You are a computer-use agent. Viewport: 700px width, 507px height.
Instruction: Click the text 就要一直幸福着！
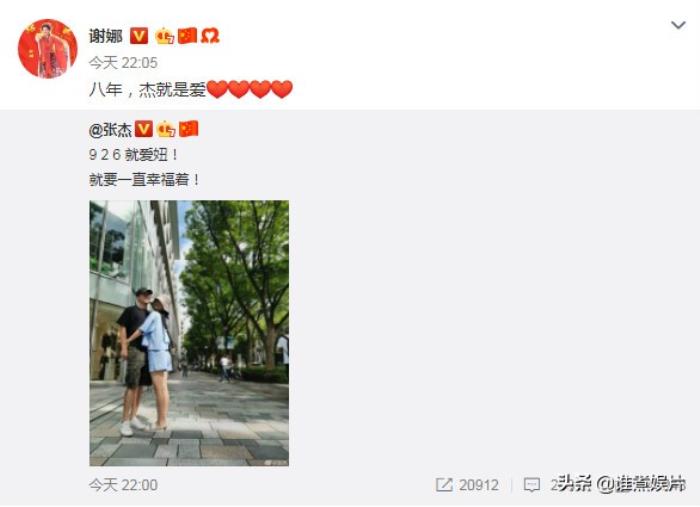[145, 180]
